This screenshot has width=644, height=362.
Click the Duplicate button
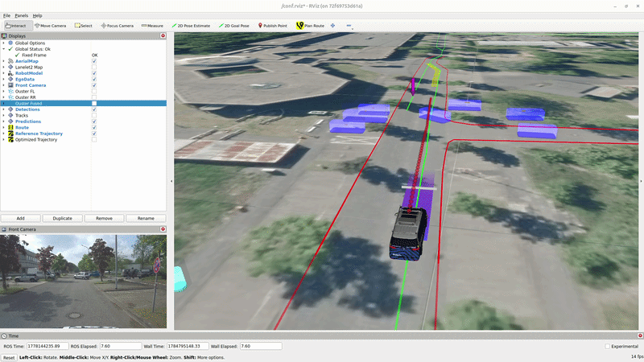(x=63, y=218)
